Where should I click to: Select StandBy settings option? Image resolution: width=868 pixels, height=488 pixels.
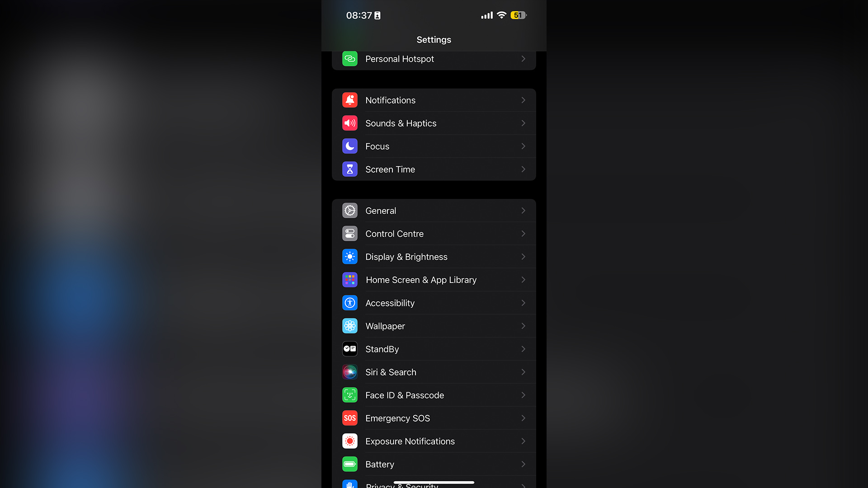click(x=434, y=348)
